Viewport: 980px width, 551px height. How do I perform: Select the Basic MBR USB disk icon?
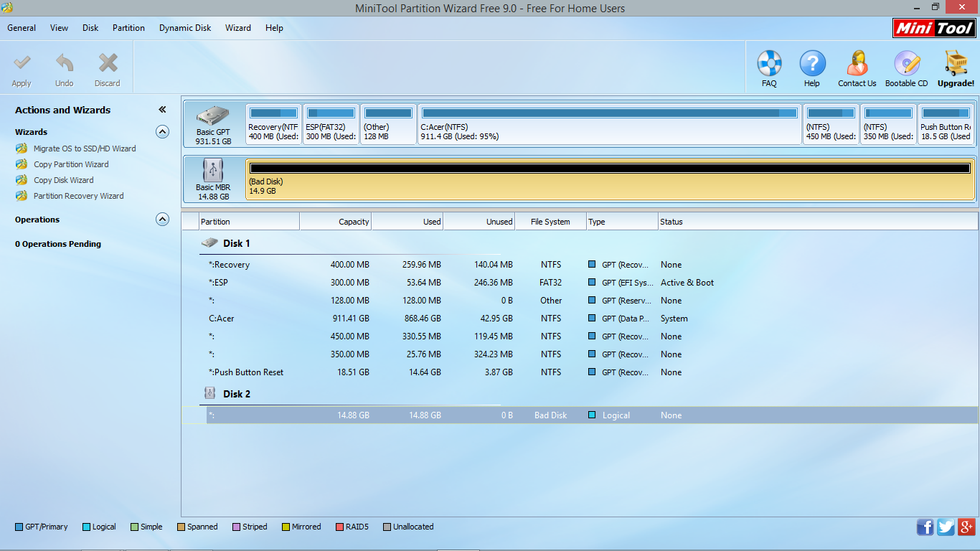pos(213,170)
